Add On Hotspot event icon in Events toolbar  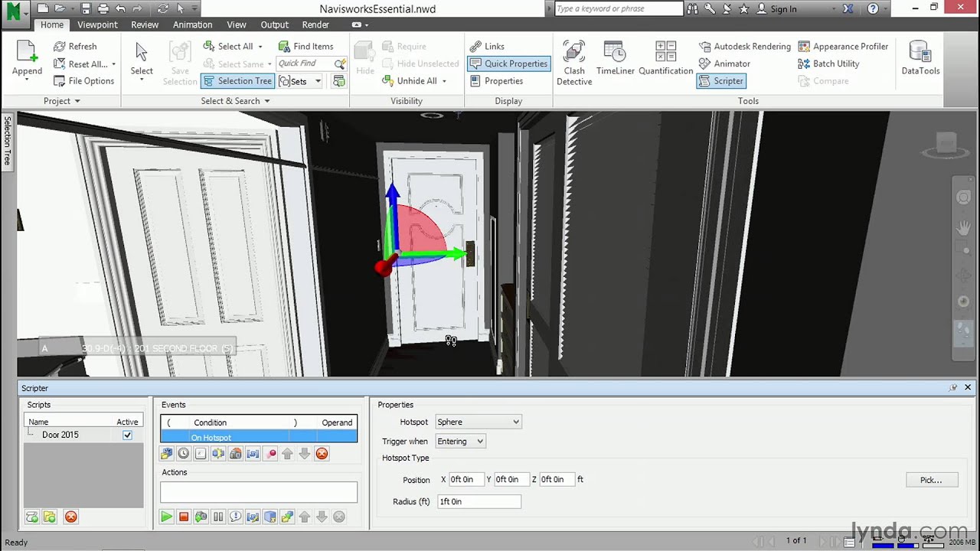pyautogui.click(x=236, y=454)
